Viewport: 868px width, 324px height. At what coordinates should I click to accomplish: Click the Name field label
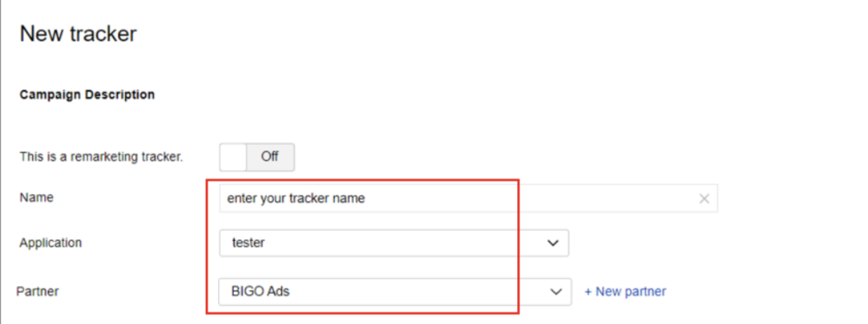pos(37,198)
